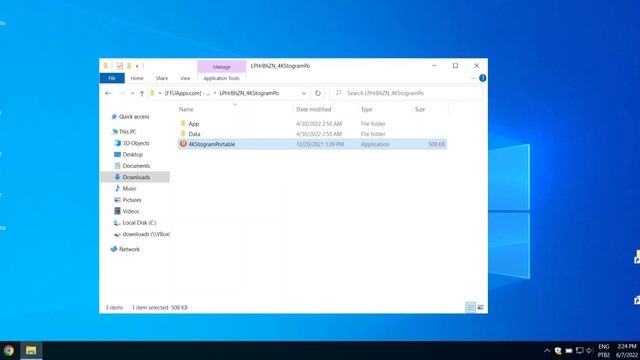This screenshot has height=360, width=640.
Task: Click the security shield tray icon
Action: pos(558,351)
